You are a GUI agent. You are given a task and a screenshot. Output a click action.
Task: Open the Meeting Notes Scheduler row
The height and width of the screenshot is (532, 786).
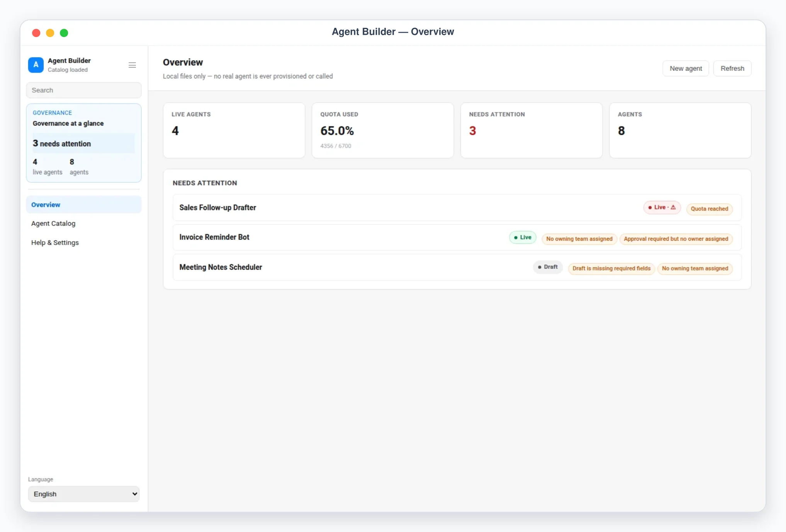(457, 267)
